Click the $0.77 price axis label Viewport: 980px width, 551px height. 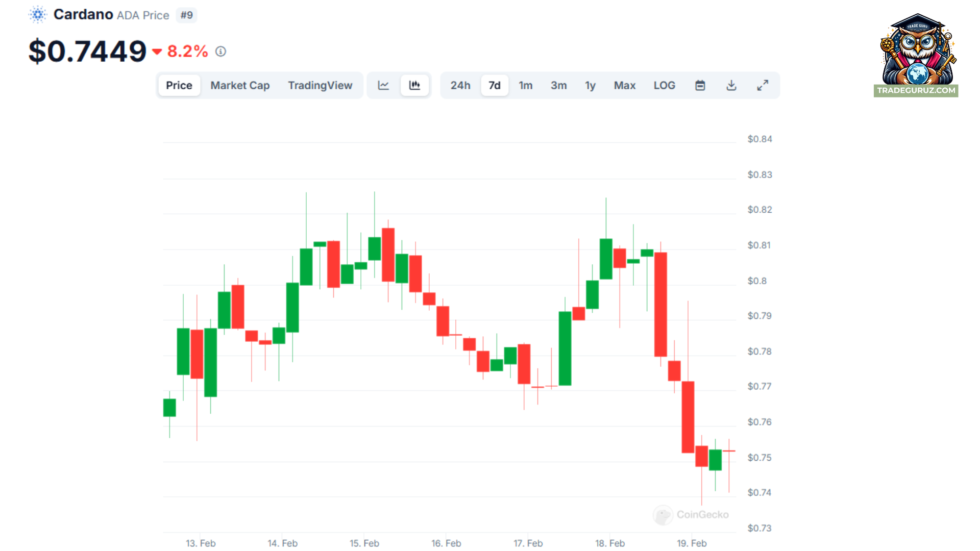pyautogui.click(x=760, y=386)
